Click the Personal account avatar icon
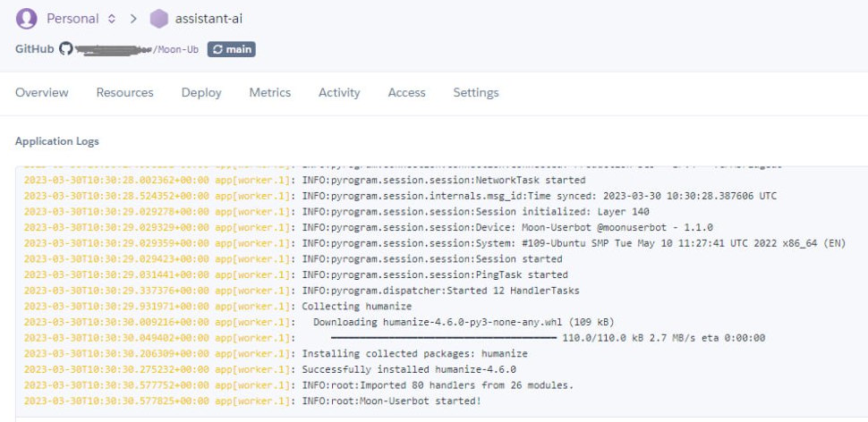 pyautogui.click(x=27, y=18)
